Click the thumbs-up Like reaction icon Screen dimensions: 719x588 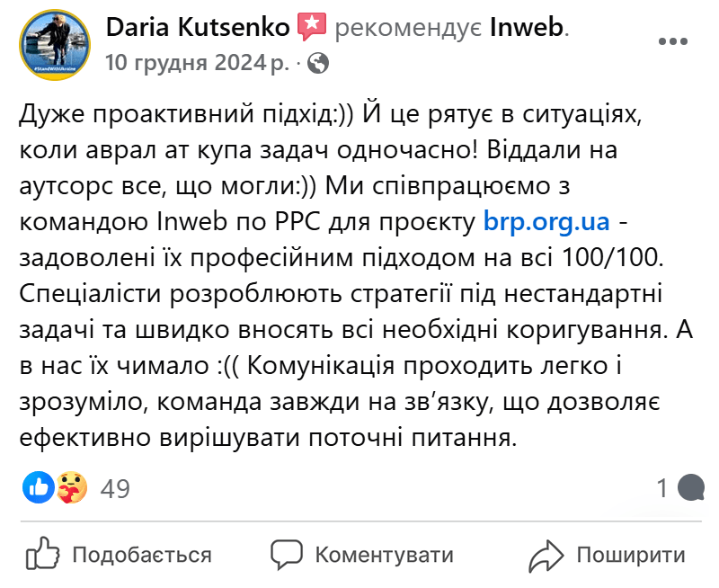(37, 486)
